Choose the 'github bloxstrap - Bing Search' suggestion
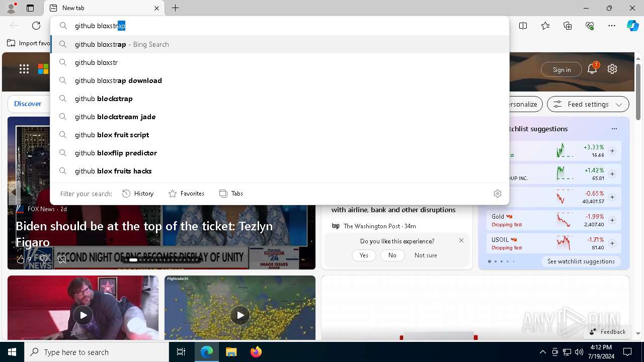 280,44
